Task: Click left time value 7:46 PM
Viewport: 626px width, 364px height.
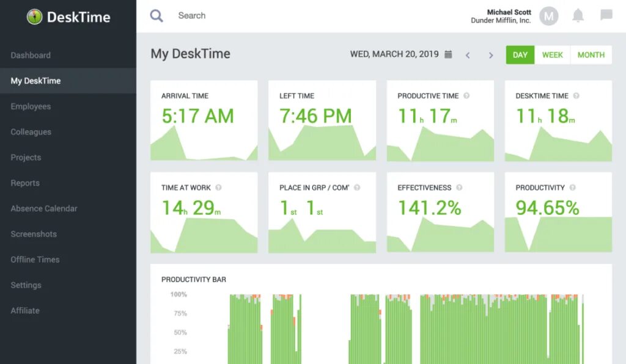Action: pos(315,116)
